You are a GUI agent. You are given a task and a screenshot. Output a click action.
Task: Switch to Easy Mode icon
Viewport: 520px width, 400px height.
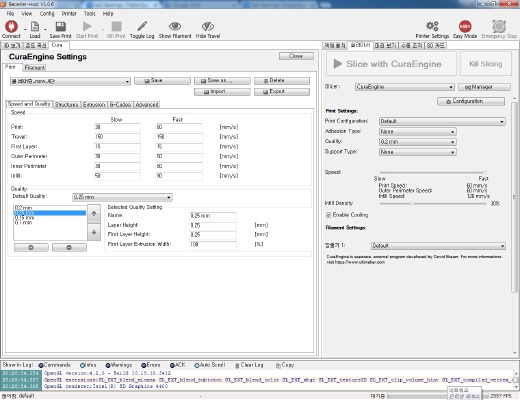coord(465,26)
